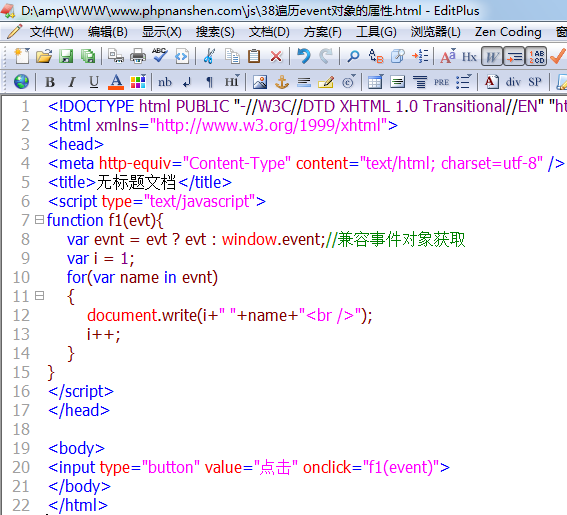This screenshot has width=567, height=515.
Task: Open the color palette grid
Action: pyautogui.click(x=138, y=82)
